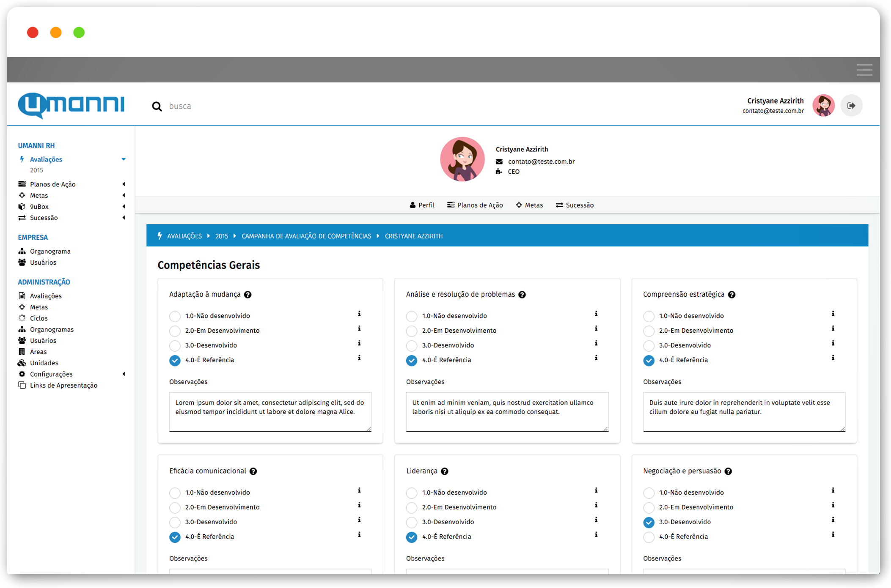Click the 2015 breadcrumb link
The height and width of the screenshot is (588, 891).
(221, 236)
